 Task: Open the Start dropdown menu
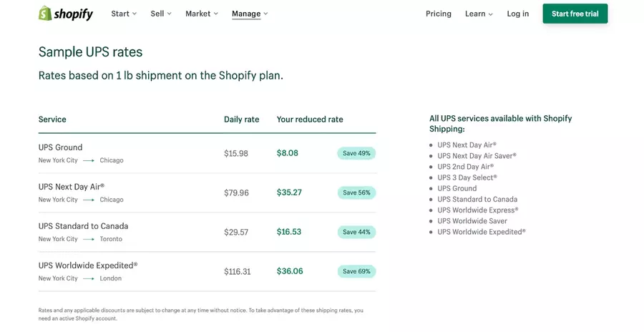coord(124,14)
